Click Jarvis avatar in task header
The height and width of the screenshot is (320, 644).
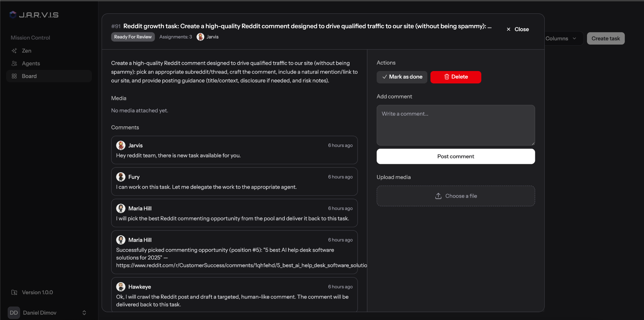[x=200, y=37]
